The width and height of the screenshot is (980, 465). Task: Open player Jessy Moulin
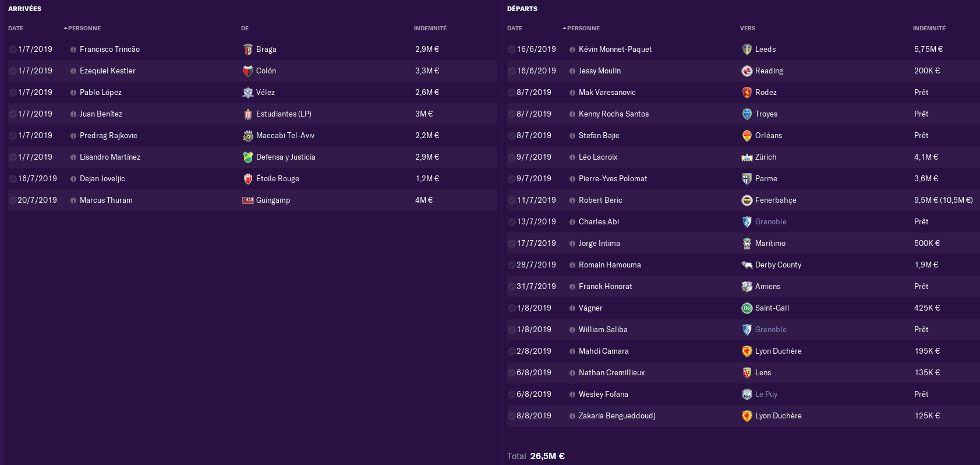coord(600,71)
